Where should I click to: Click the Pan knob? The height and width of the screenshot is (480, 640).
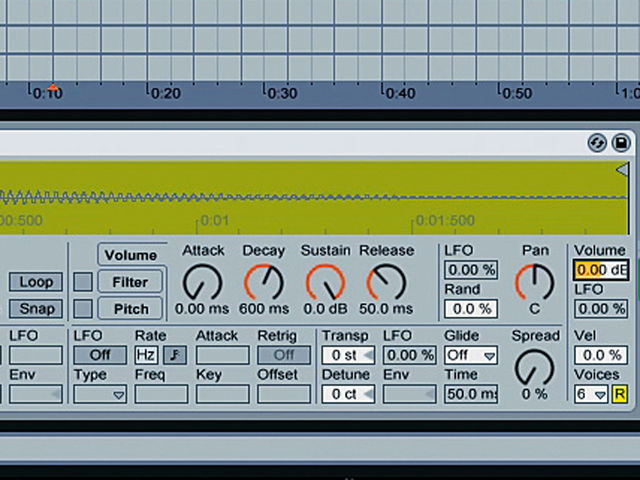535,282
